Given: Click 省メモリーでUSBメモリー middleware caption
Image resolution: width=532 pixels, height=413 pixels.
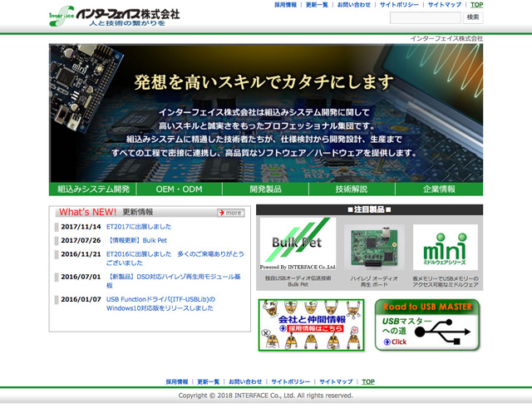Looking at the screenshot, I should point(446,281).
